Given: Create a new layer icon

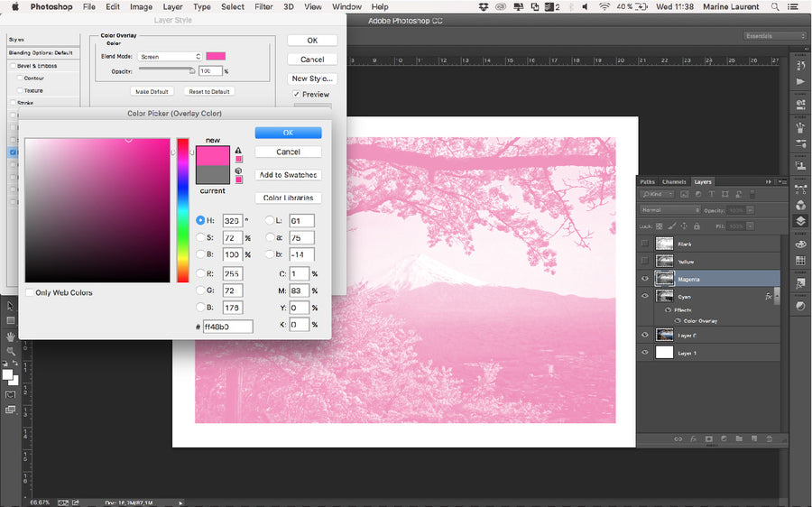Looking at the screenshot, I should point(754,438).
